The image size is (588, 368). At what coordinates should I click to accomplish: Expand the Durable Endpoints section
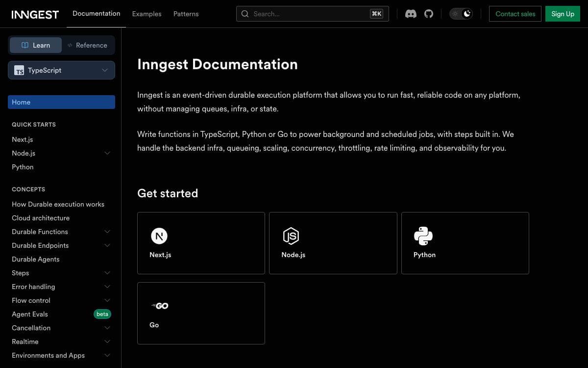pyautogui.click(x=107, y=245)
